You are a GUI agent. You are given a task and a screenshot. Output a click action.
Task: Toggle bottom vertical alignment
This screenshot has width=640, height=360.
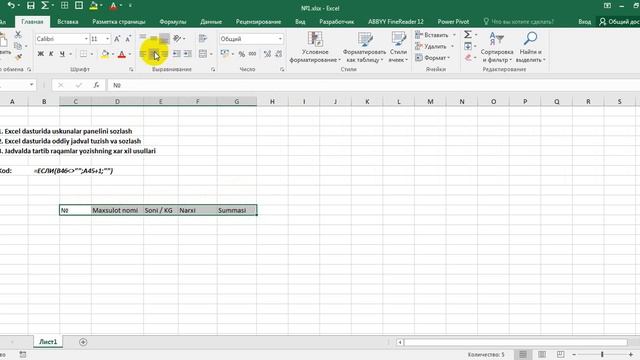(164, 38)
